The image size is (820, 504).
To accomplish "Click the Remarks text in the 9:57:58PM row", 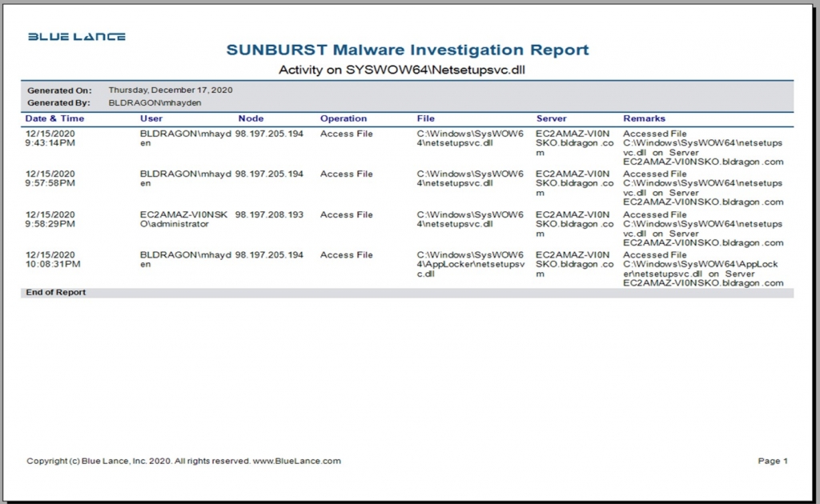I will (x=703, y=188).
